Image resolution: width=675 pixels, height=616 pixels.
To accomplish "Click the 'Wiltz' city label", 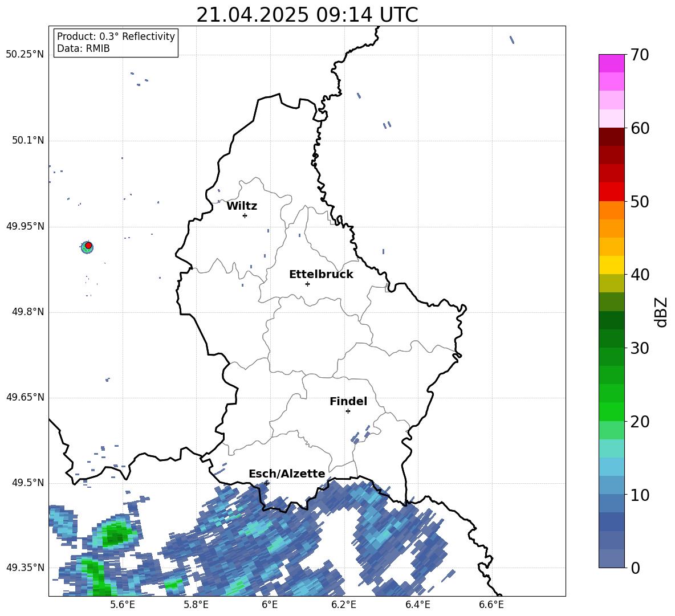I will [242, 206].
